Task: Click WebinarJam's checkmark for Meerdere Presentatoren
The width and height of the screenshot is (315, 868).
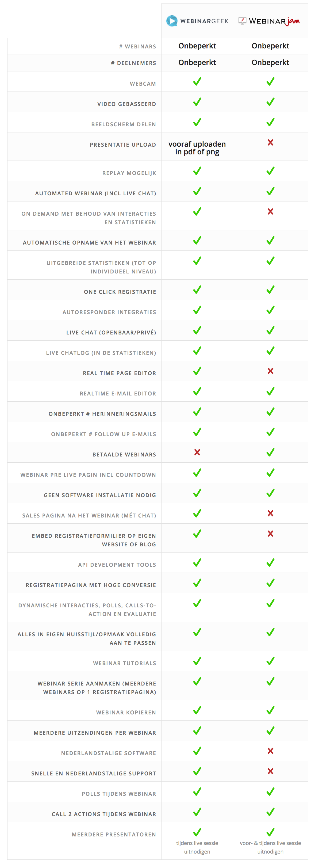Action: tap(270, 832)
